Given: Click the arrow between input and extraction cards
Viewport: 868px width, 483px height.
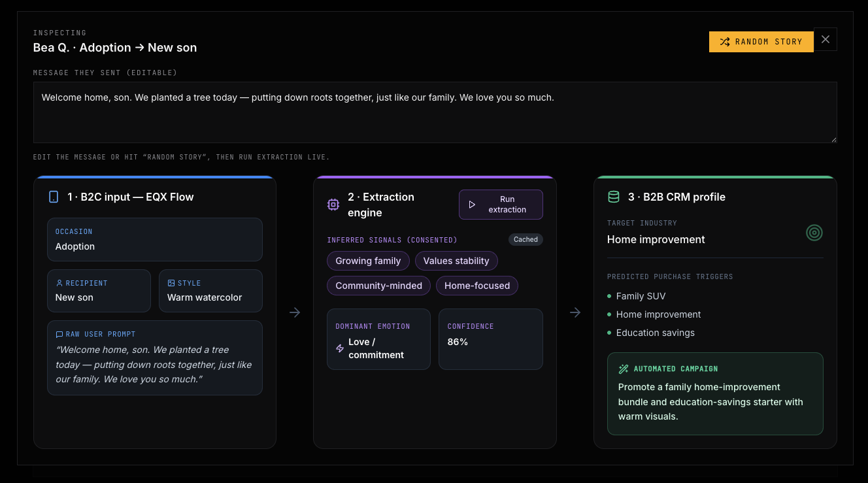Looking at the screenshot, I should [x=295, y=312].
